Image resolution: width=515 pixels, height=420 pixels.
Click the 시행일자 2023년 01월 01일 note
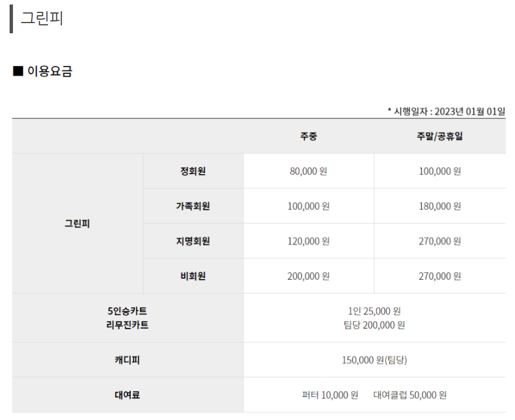[446, 111]
